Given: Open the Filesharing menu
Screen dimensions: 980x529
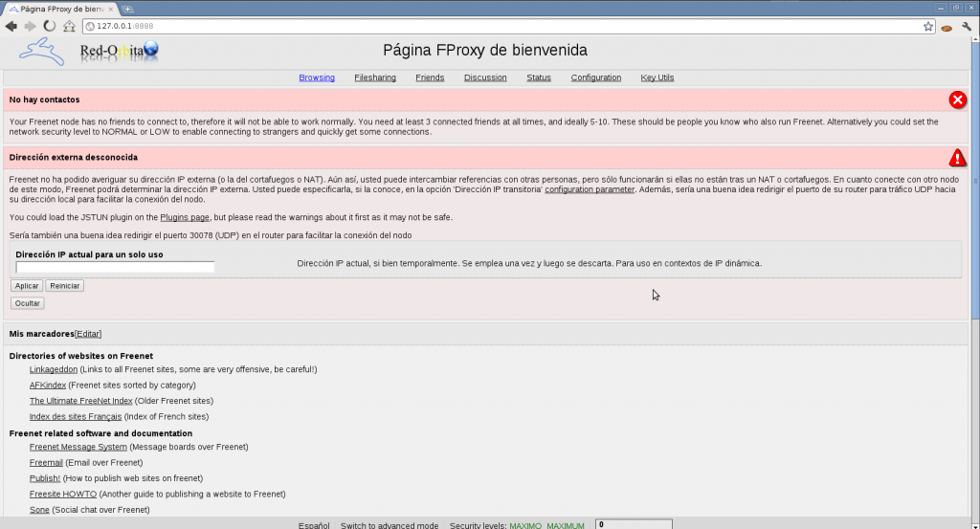Looking at the screenshot, I should point(375,77).
